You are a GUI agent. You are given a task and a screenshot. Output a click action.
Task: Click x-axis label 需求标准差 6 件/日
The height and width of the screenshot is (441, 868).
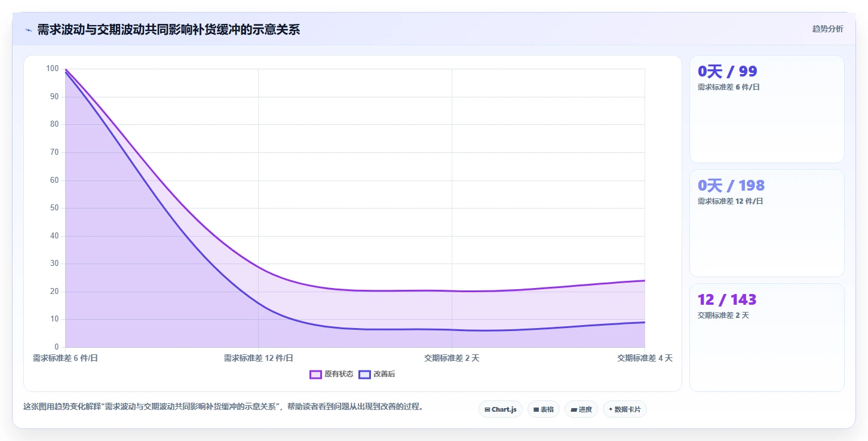tap(65, 358)
